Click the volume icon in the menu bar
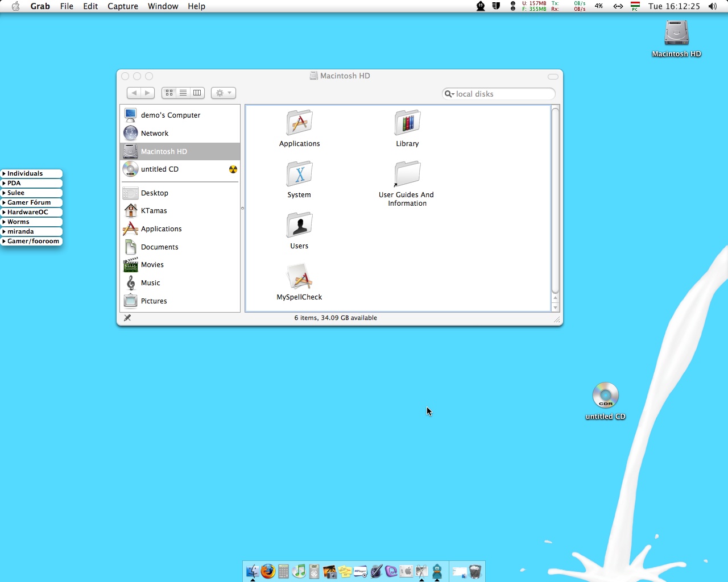 [x=712, y=6]
